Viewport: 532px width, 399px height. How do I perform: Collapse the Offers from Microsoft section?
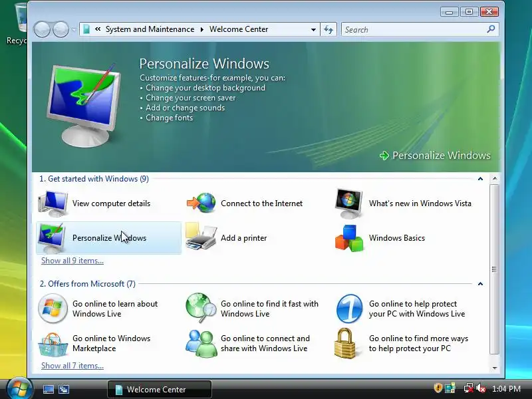[x=480, y=284]
